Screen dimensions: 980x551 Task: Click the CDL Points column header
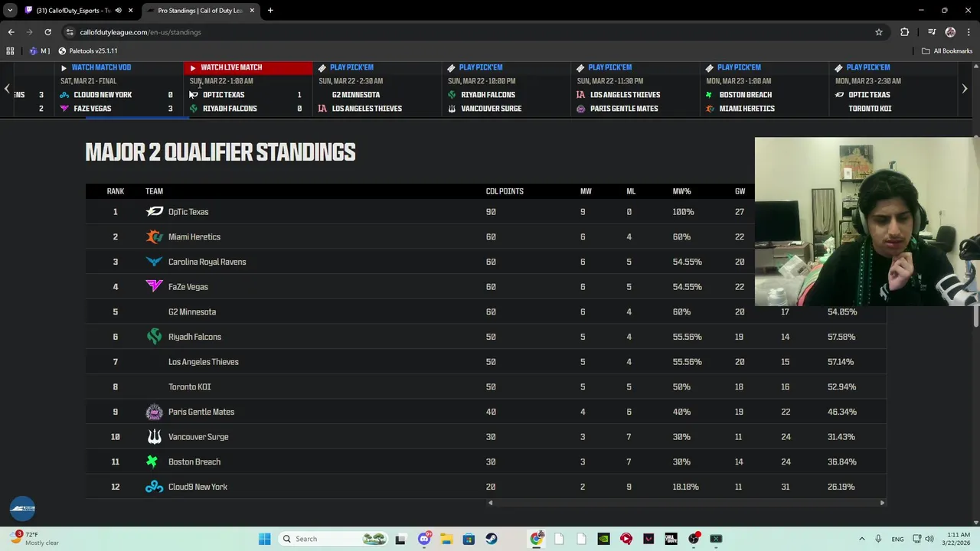pos(505,191)
